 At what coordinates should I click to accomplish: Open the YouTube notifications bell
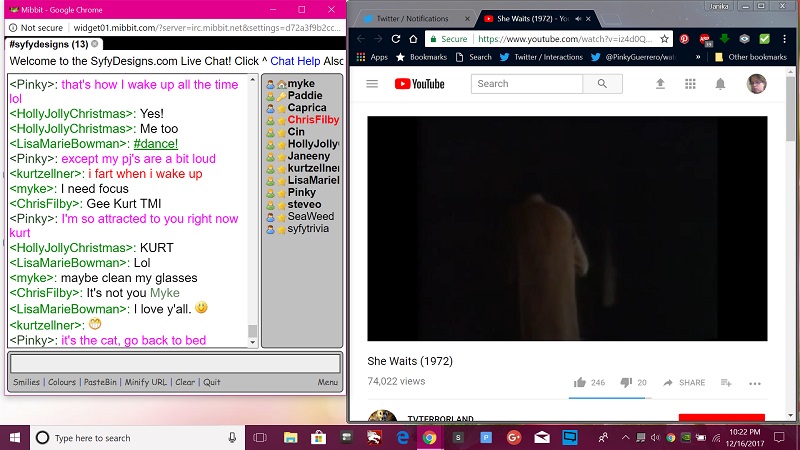(x=720, y=84)
